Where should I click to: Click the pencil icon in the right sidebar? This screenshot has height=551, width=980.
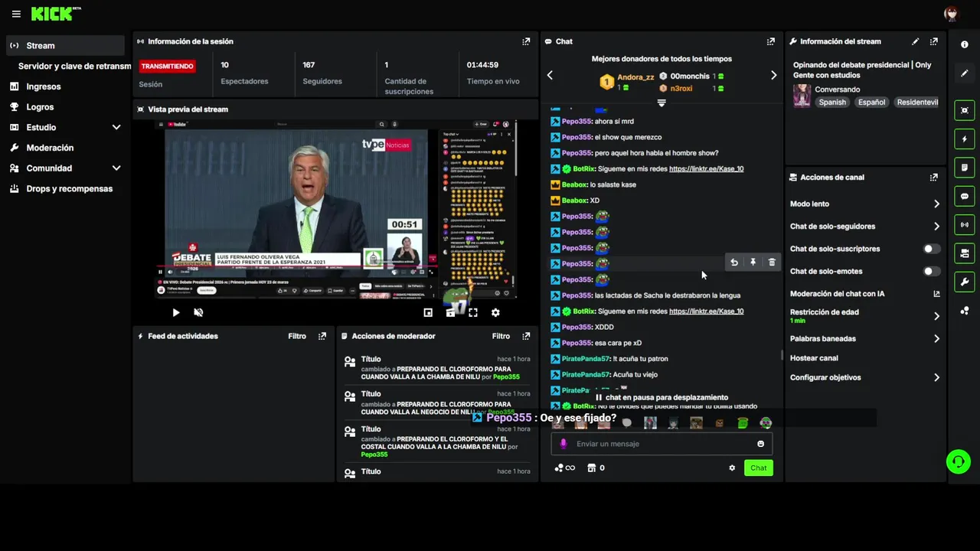coord(964,73)
